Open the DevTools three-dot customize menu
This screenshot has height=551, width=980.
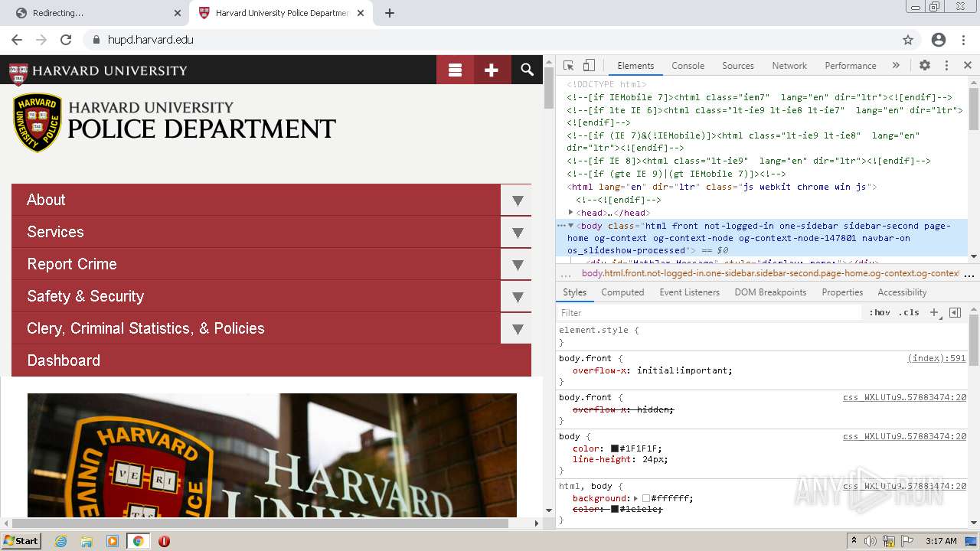pos(946,66)
